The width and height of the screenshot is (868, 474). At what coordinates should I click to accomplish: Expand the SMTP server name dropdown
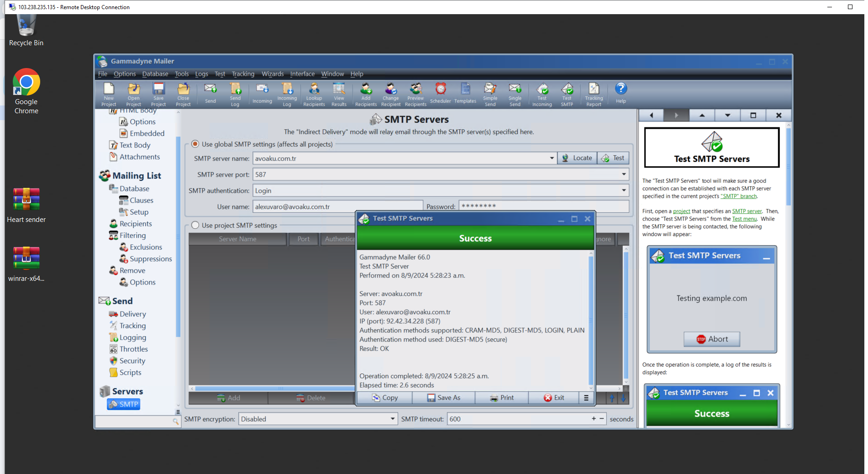[x=552, y=158]
